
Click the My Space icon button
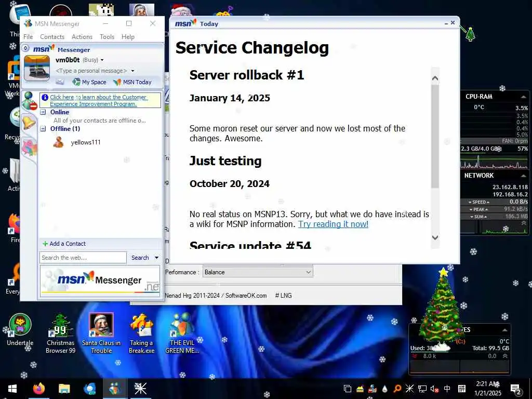click(89, 82)
